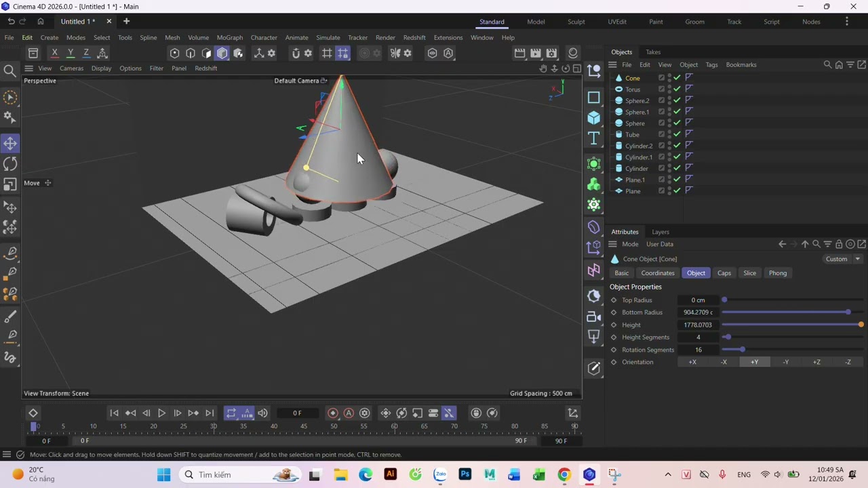Switch to Sculpt layout
Image resolution: width=868 pixels, height=488 pixels.
[x=576, y=22]
